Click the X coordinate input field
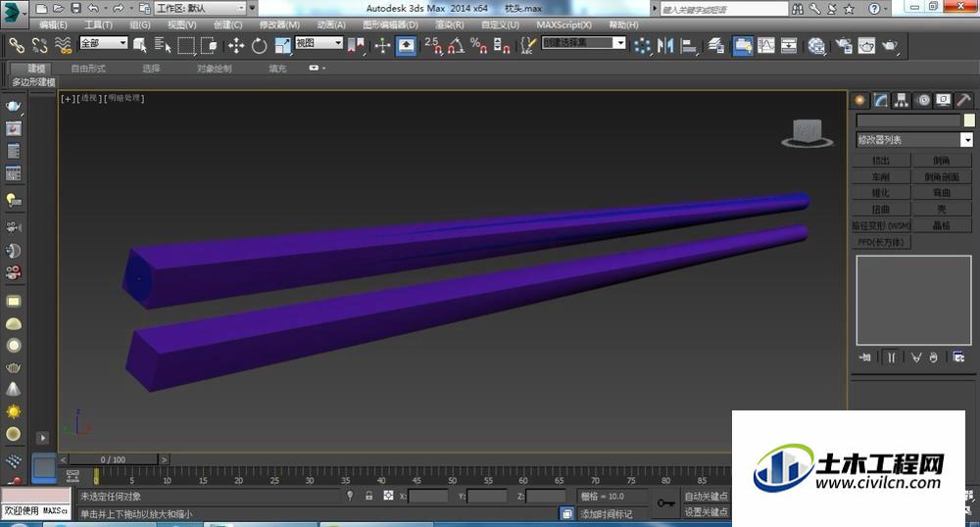 (x=427, y=497)
